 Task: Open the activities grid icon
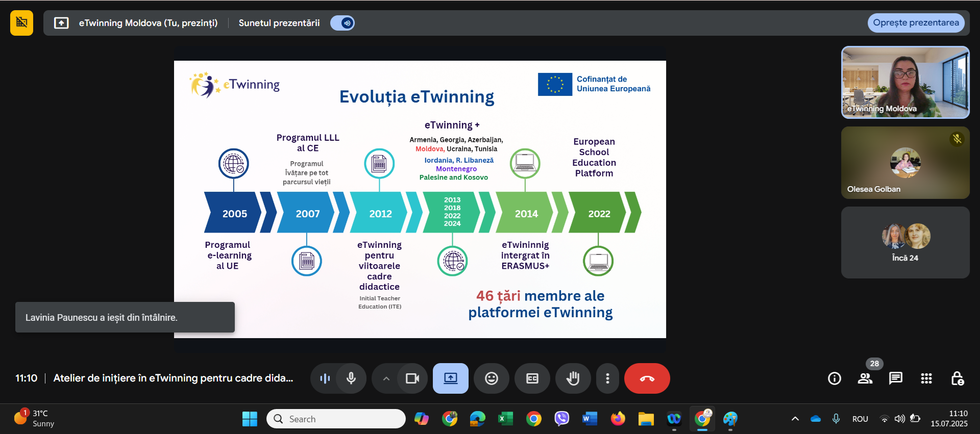[926, 378]
